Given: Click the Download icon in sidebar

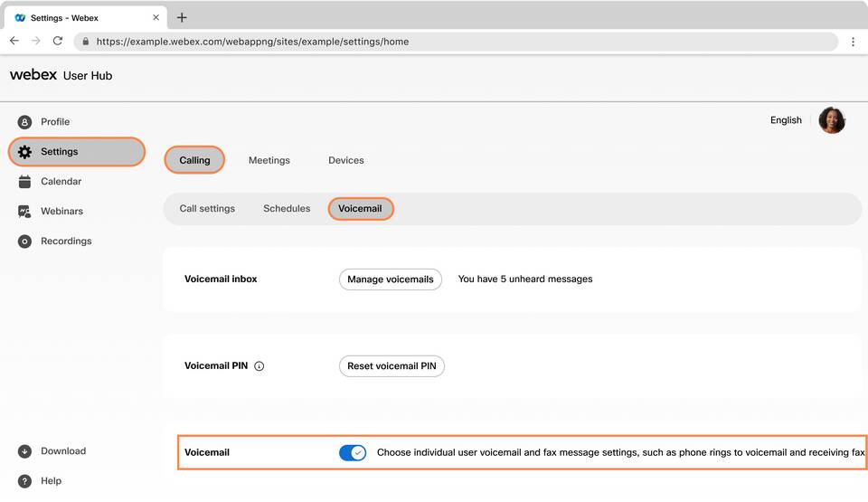Looking at the screenshot, I should coord(25,451).
